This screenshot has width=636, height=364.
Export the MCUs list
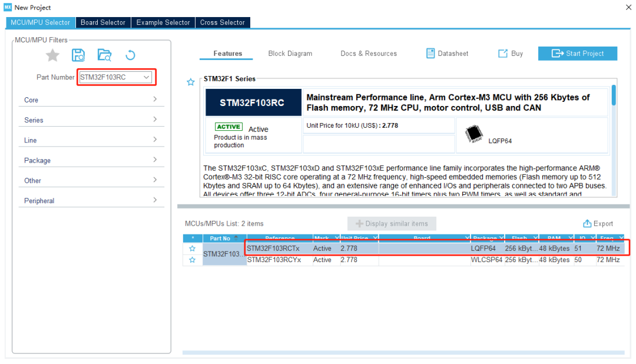598,224
